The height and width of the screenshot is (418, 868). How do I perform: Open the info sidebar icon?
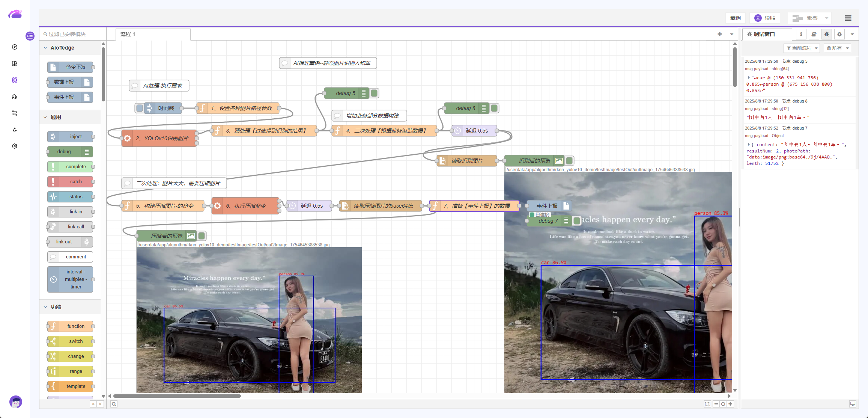click(x=801, y=34)
